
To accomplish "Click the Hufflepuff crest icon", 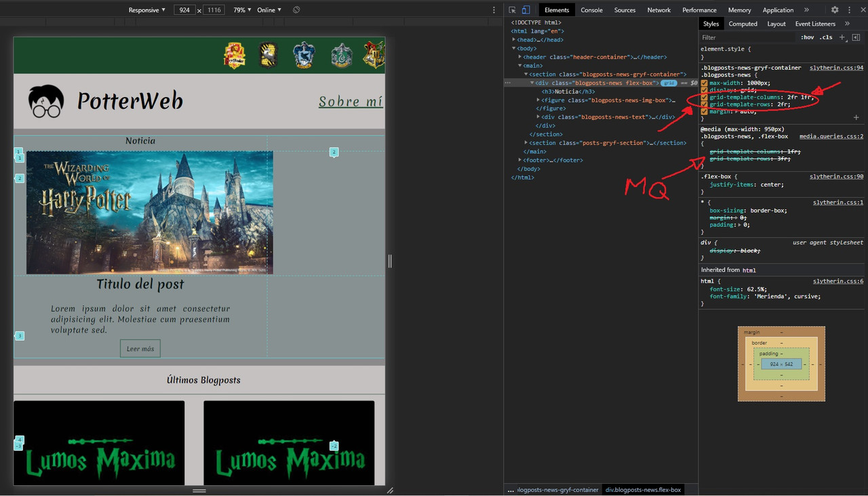I will (x=269, y=55).
